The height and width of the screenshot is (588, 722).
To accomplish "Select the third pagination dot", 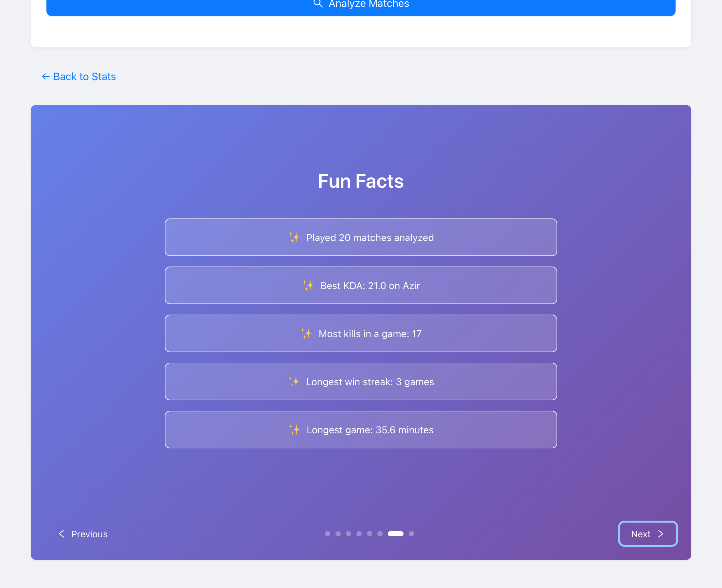I will 349,534.
